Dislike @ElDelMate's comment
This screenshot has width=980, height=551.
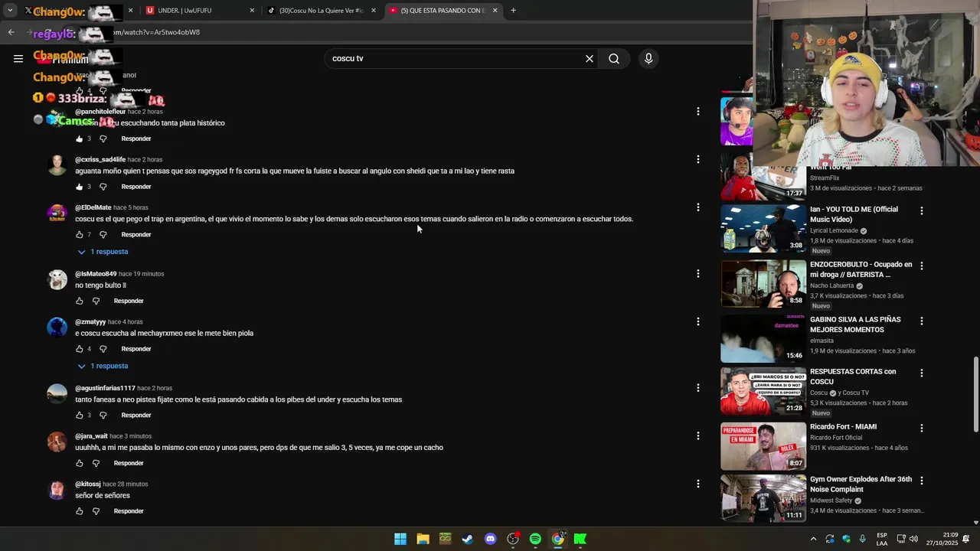click(103, 235)
